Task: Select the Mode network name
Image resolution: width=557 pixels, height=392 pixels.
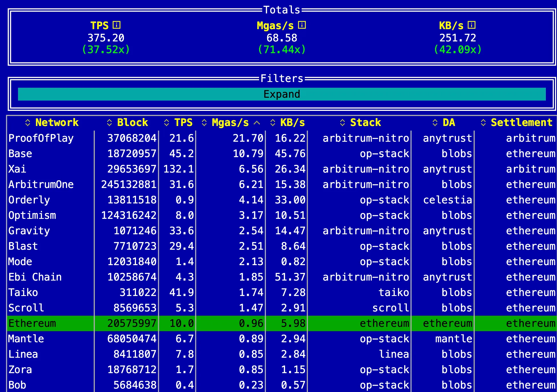Action: (x=20, y=262)
